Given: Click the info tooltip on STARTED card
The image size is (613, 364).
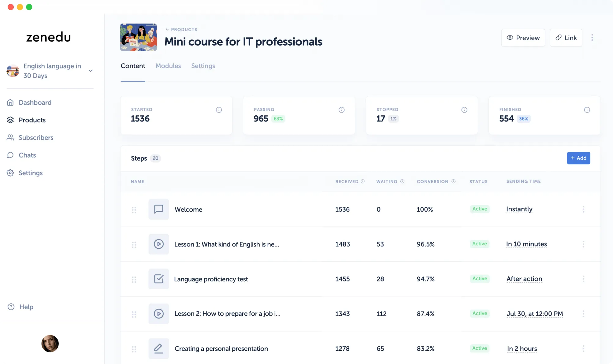Looking at the screenshot, I should pos(219,110).
